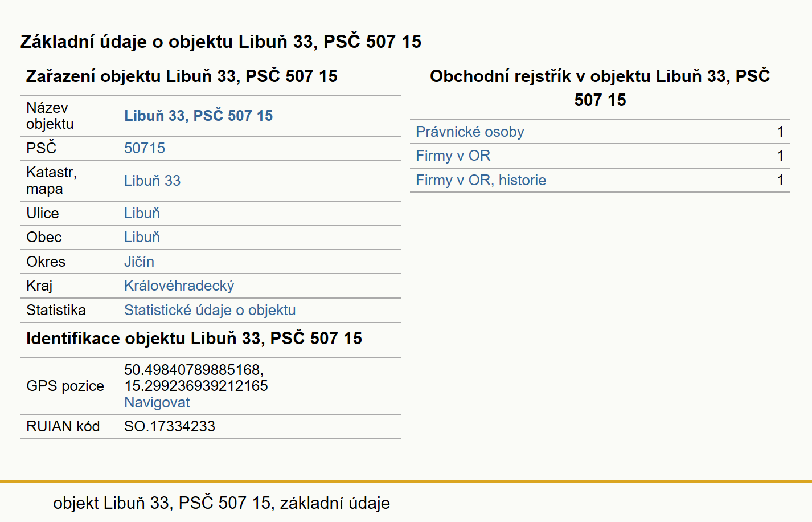Click the GPS coordinates 50.49840789885168 text
Image resolution: width=812 pixels, height=522 pixels.
click(194, 370)
